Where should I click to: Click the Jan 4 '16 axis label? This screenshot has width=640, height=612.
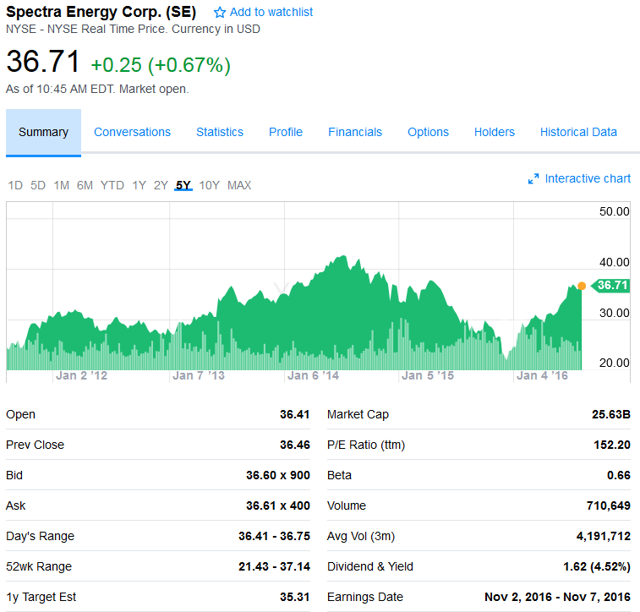tap(542, 376)
